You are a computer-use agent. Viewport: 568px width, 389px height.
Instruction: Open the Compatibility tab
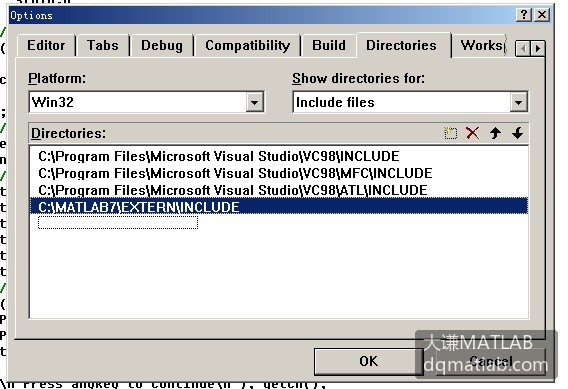pos(247,46)
